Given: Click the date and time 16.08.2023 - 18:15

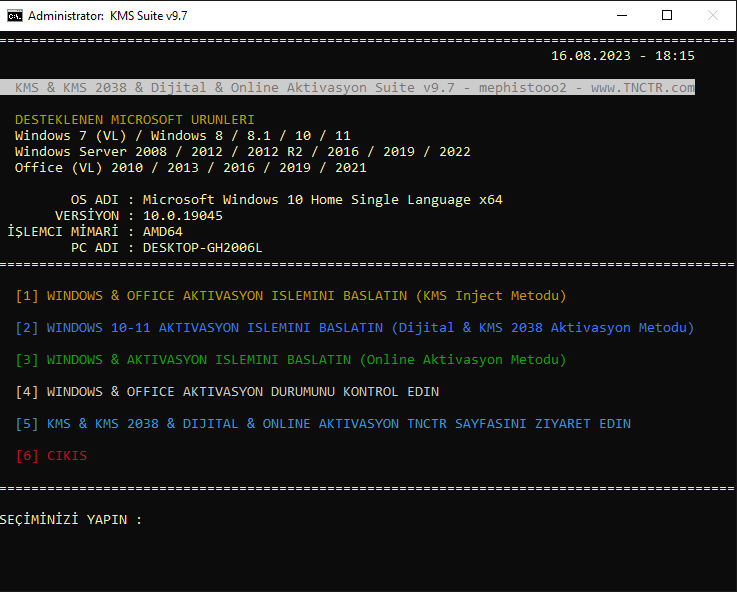Looking at the screenshot, I should (622, 56).
